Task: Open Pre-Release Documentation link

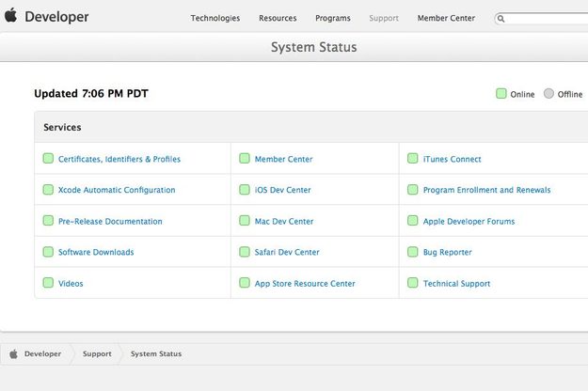Action: (110, 221)
